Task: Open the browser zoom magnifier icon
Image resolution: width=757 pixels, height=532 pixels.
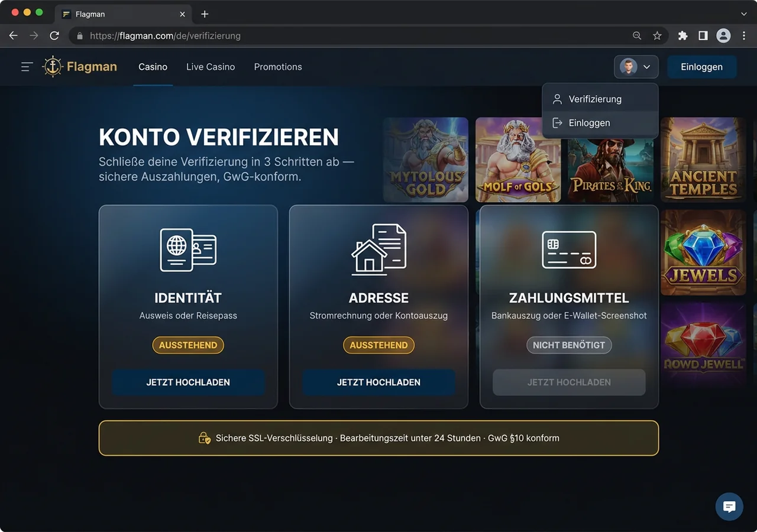Action: tap(637, 35)
